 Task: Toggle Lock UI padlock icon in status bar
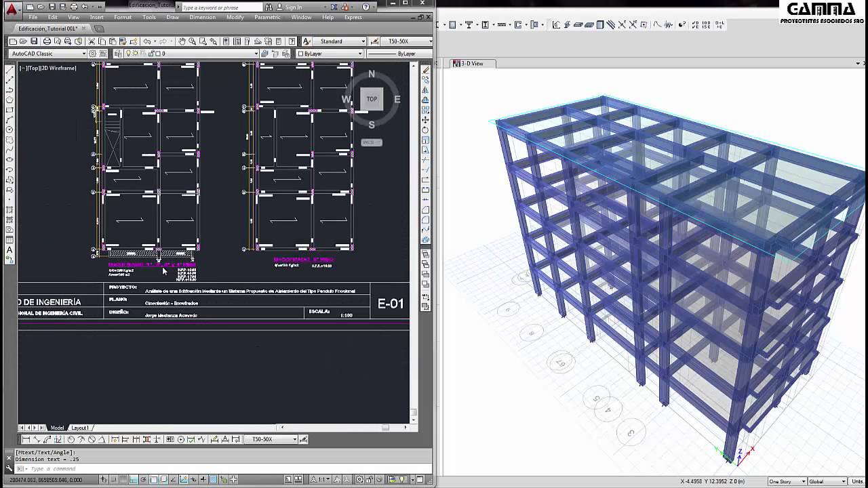[370, 479]
